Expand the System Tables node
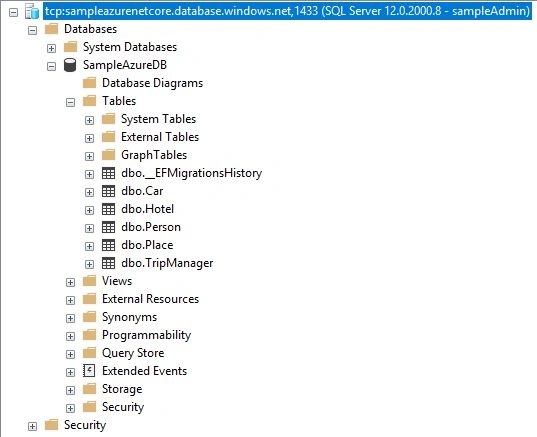The height and width of the screenshot is (437, 537). click(89, 121)
